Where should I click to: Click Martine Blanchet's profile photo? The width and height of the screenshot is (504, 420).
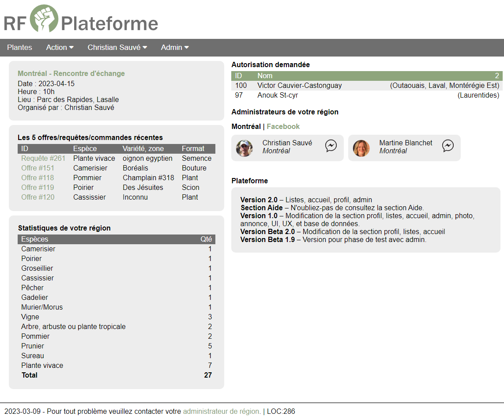tap(361, 148)
